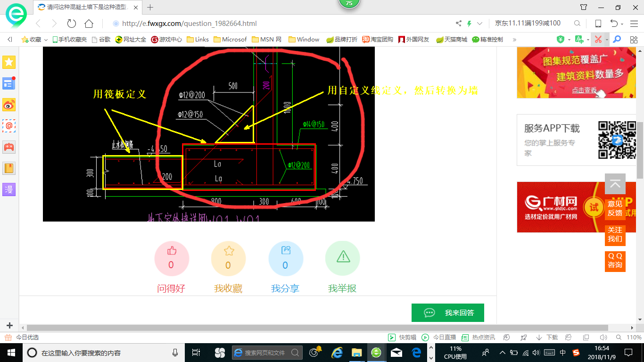This screenshot has width=644, height=362.
Task: Open 快剪辑 in status bar
Action: click(402, 337)
